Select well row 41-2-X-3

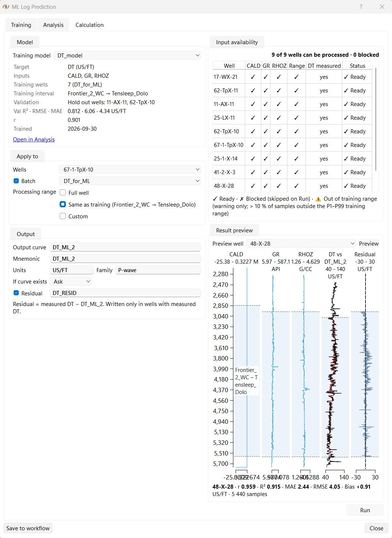coord(292,172)
